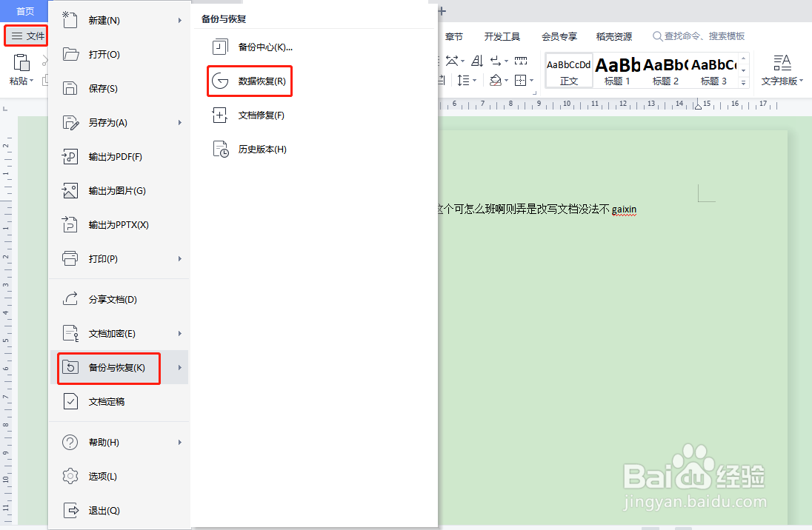Screen dimensions: 812x530
Task: Expand the style gallery options
Action: point(742,81)
